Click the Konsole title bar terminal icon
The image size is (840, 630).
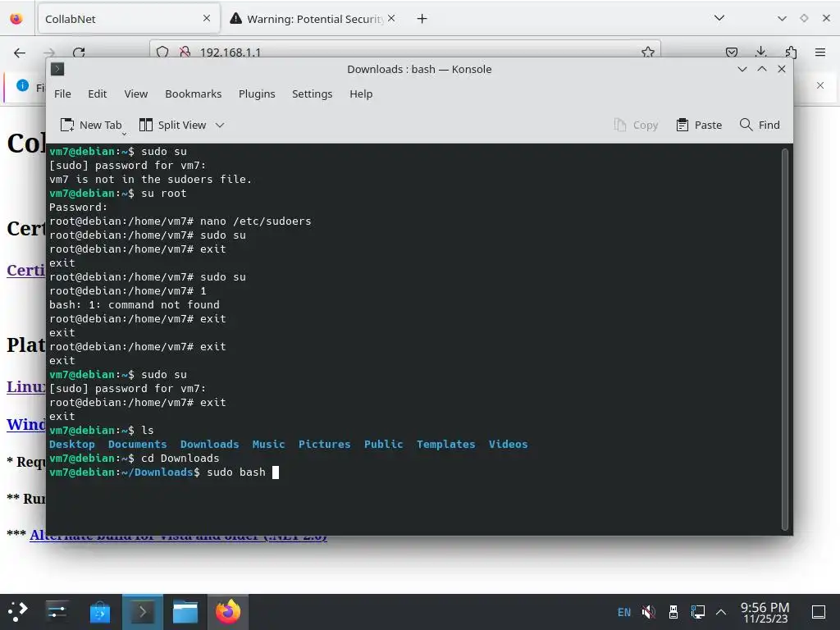click(x=57, y=69)
